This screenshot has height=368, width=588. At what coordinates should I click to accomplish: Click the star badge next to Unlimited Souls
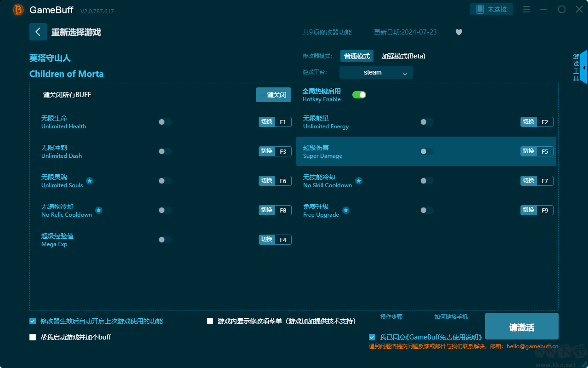pyautogui.click(x=90, y=181)
